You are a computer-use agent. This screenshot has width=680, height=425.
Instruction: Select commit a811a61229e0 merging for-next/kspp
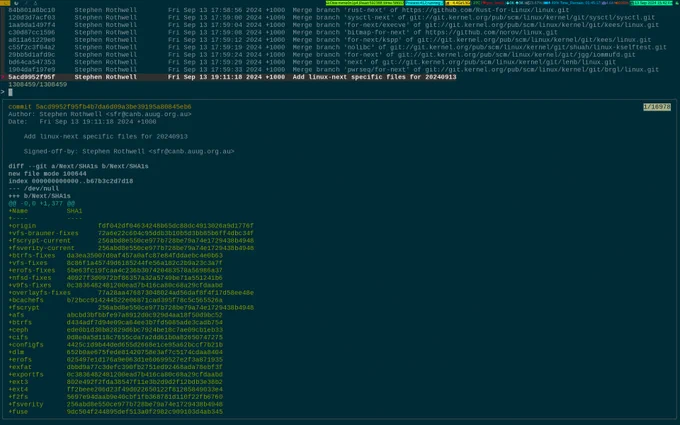[330, 39]
